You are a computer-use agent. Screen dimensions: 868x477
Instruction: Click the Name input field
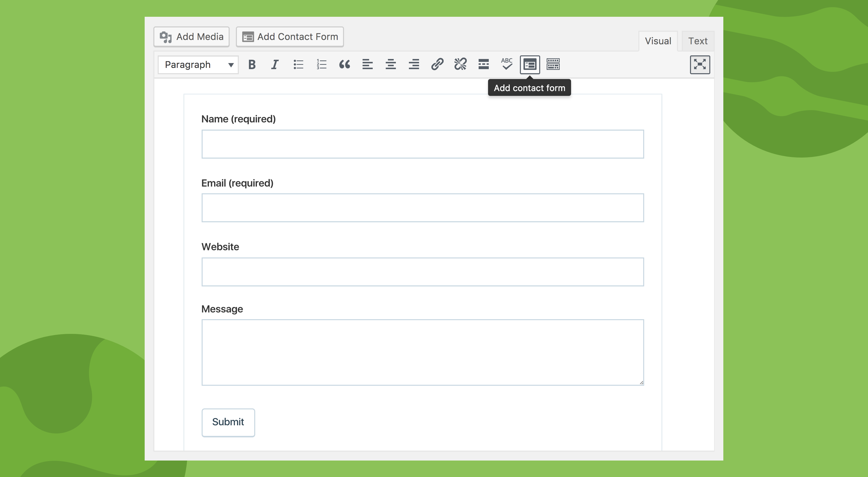pos(422,143)
